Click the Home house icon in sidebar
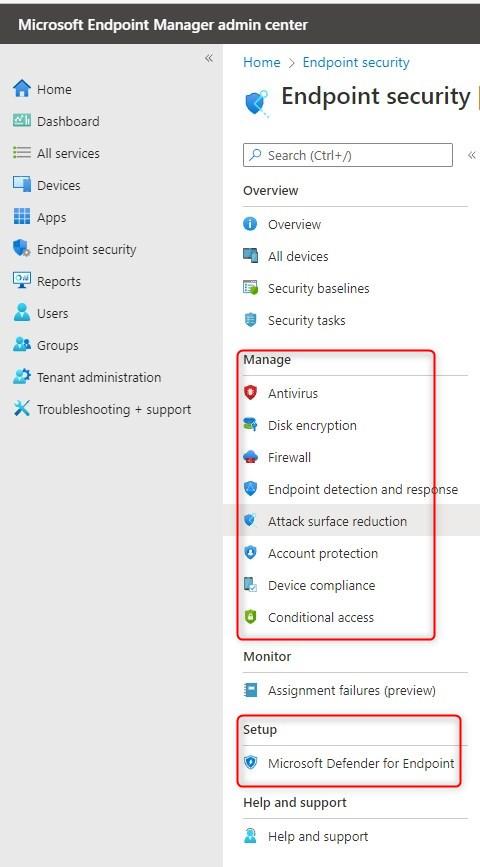This screenshot has height=867, width=480. (22, 89)
